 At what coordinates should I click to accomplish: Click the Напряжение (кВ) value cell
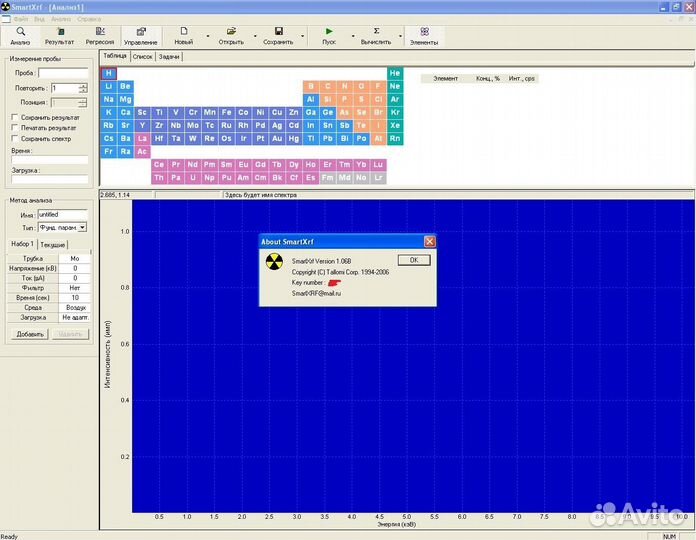[x=75, y=268]
